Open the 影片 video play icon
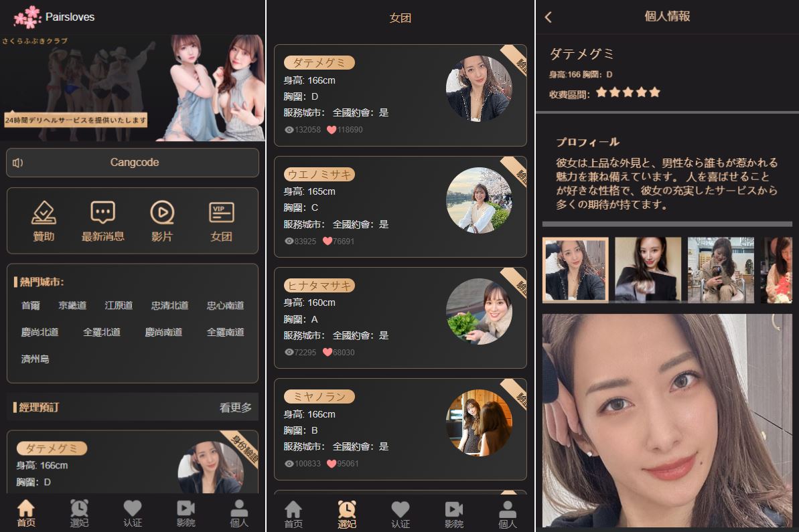 coord(161,213)
